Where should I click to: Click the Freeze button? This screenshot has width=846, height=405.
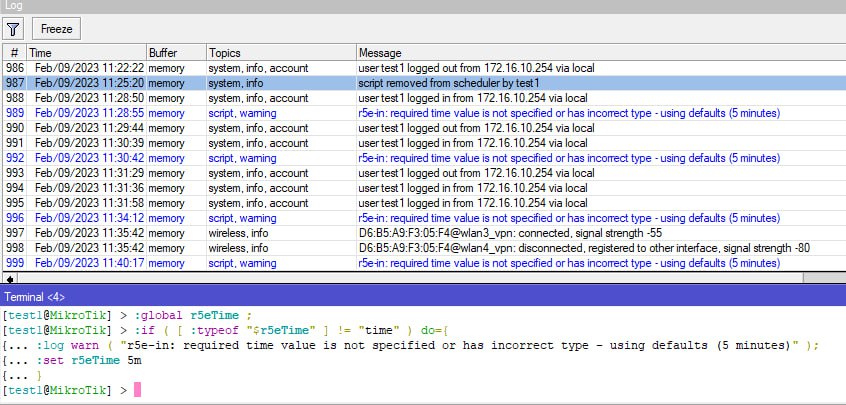[56, 29]
